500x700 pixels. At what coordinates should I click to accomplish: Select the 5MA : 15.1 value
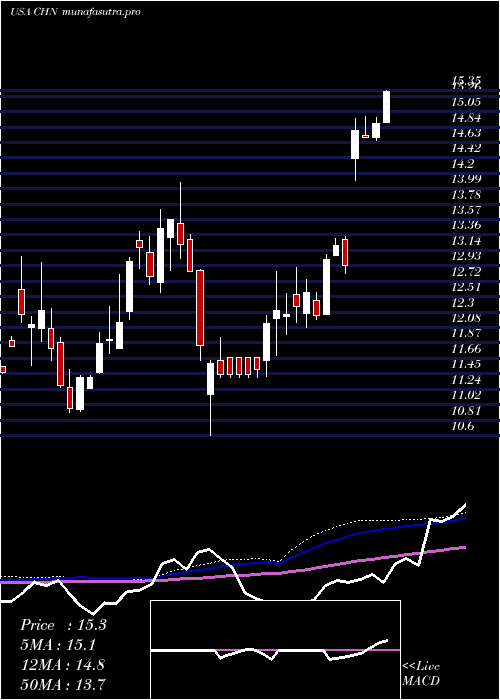pyautogui.click(x=58, y=645)
